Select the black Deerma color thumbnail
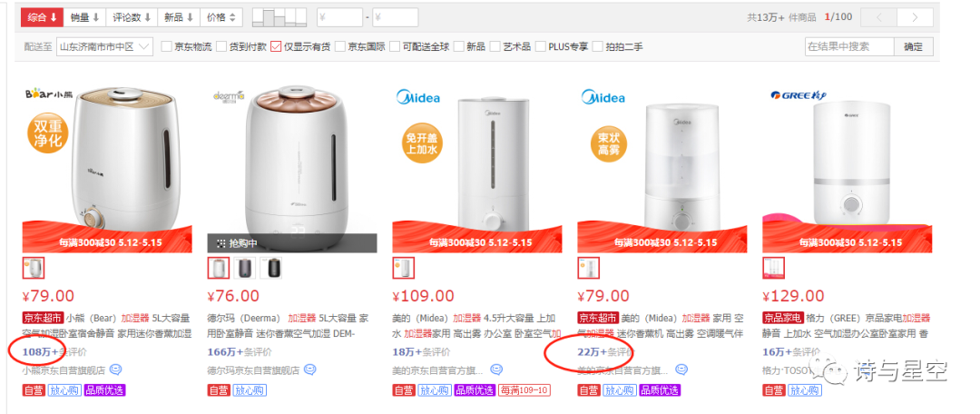Screen dimensions: 980x414 coord(271,269)
